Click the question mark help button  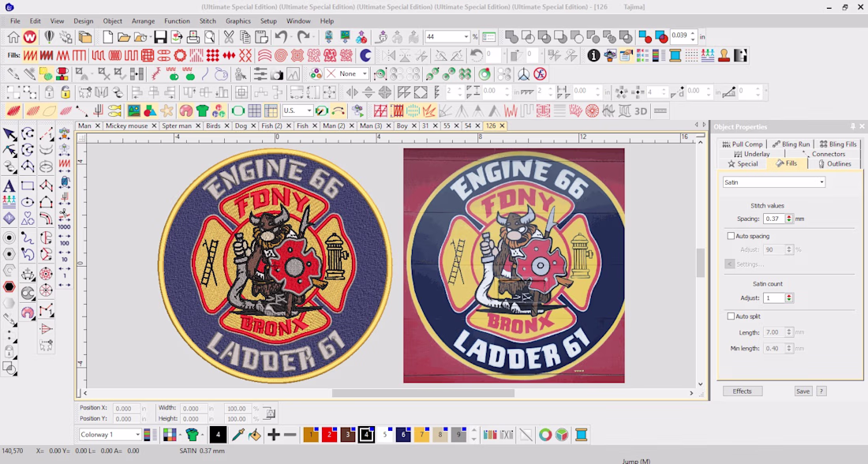click(x=821, y=391)
